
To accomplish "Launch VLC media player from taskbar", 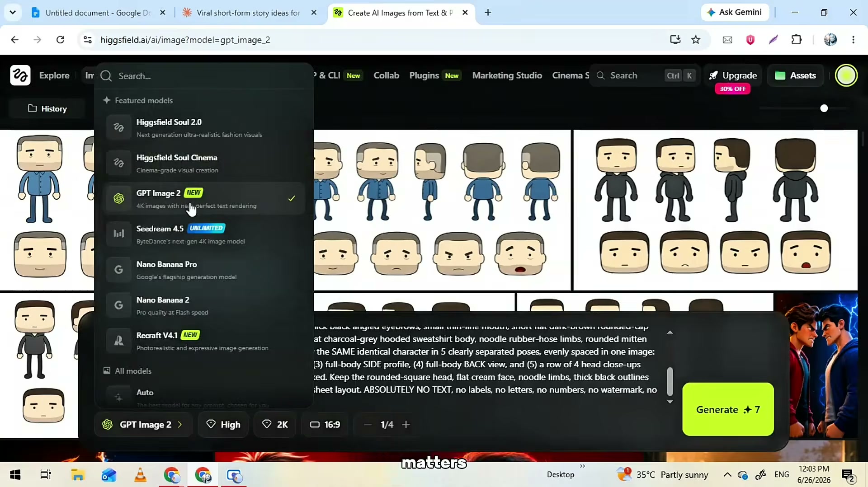I will tap(141, 475).
